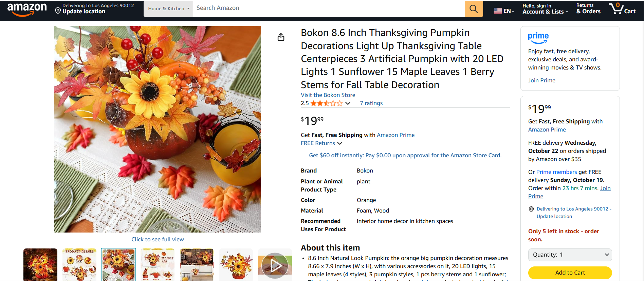Click the orange search magnifier button
Viewport: 644px width, 281px height.
(x=474, y=9)
